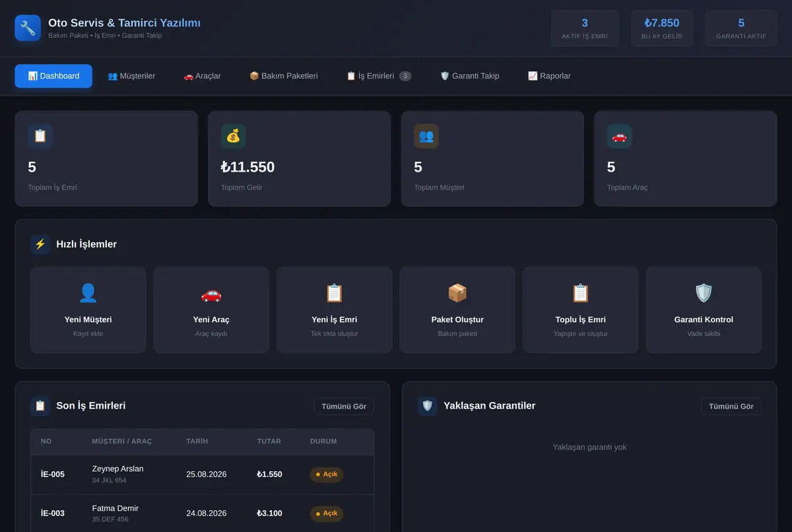Click the Bu Ay Gelir header stat
Image resolution: width=792 pixels, height=532 pixels.
(x=662, y=28)
